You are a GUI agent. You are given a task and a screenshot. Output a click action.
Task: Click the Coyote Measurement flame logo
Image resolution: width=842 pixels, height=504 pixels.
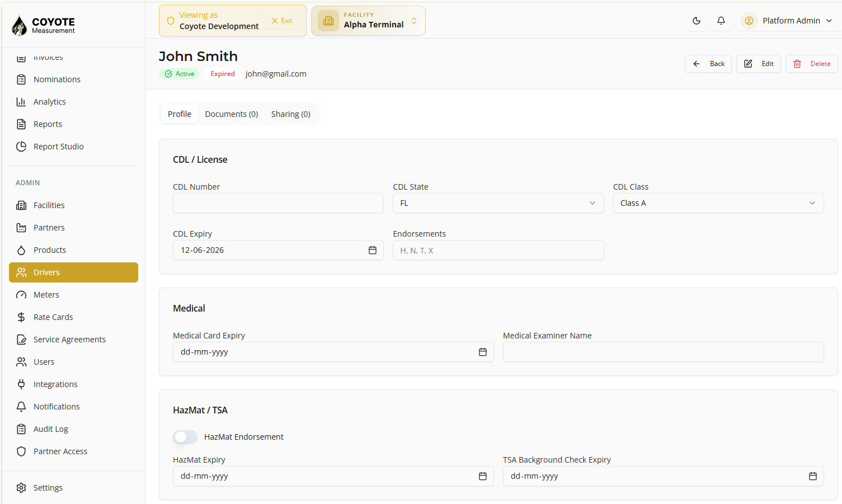[x=20, y=25]
